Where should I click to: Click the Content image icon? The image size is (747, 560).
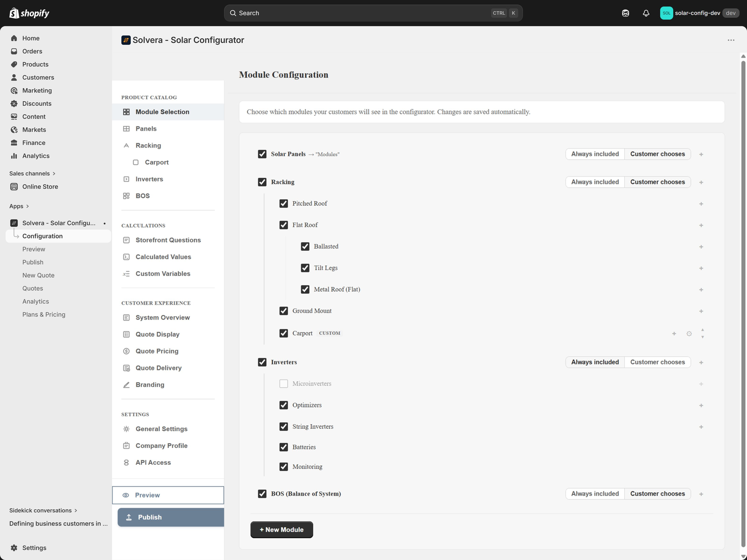coord(14,117)
